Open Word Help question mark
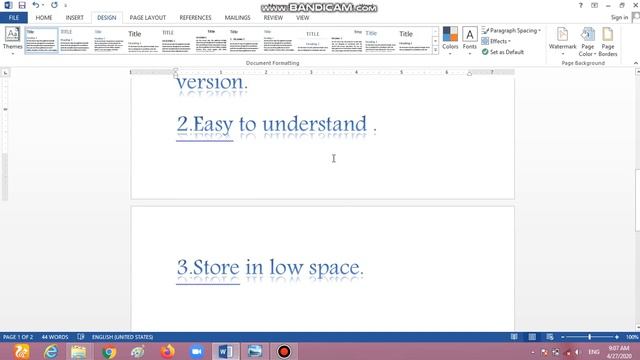This screenshot has width=640, height=360. point(580,5)
